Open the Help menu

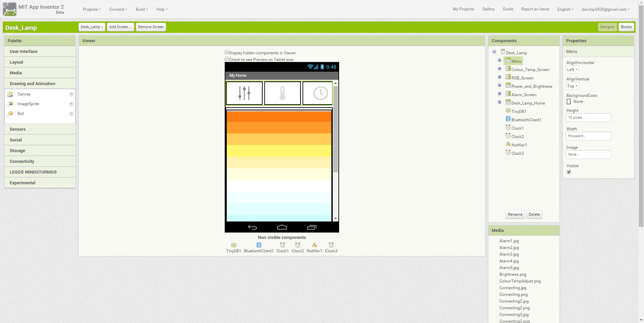(162, 9)
